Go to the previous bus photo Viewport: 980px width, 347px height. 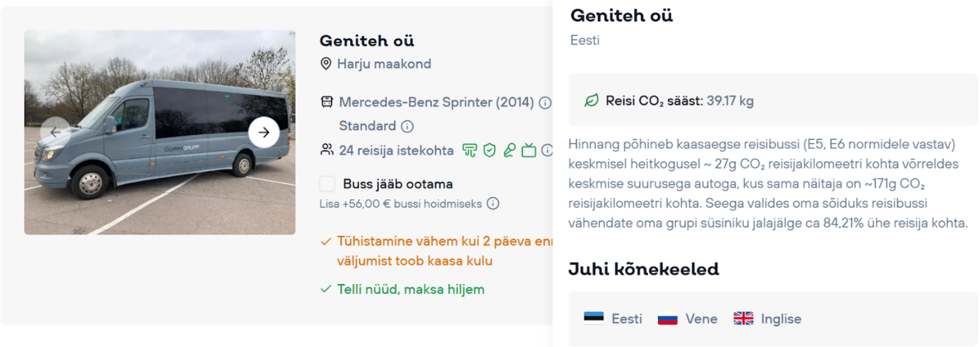pyautogui.click(x=56, y=132)
